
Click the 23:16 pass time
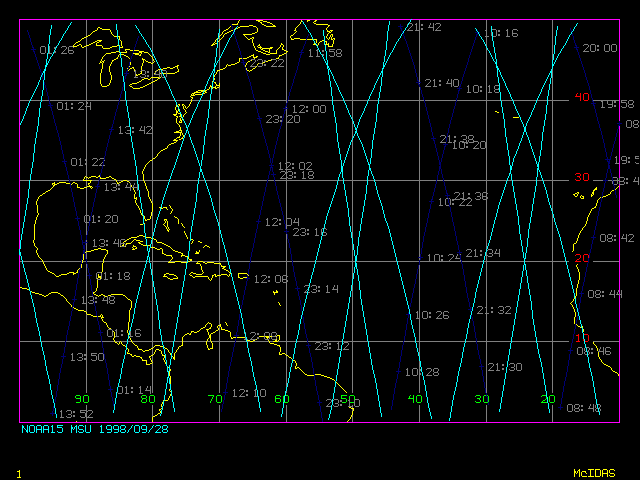pos(310,232)
